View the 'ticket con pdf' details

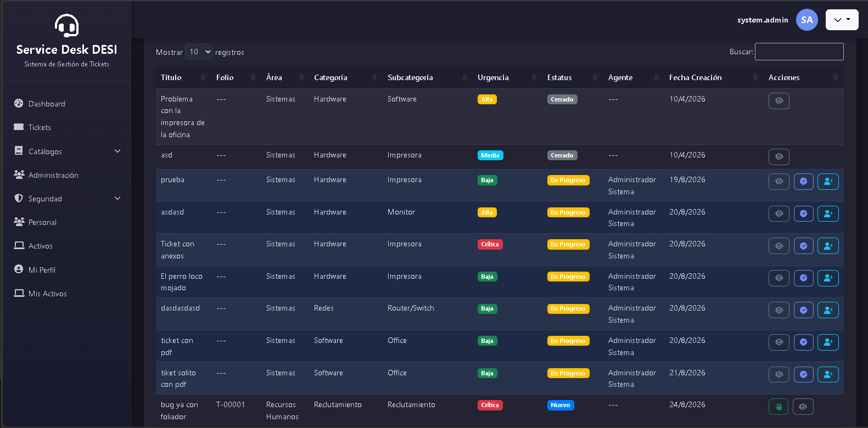click(779, 342)
